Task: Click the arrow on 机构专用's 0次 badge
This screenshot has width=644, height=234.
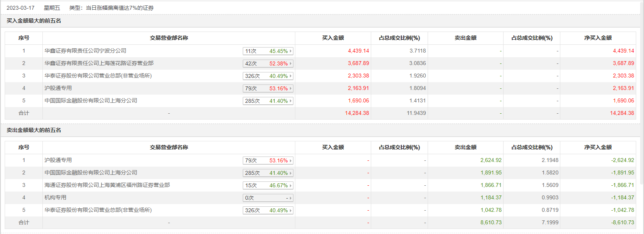Action: click(x=290, y=198)
